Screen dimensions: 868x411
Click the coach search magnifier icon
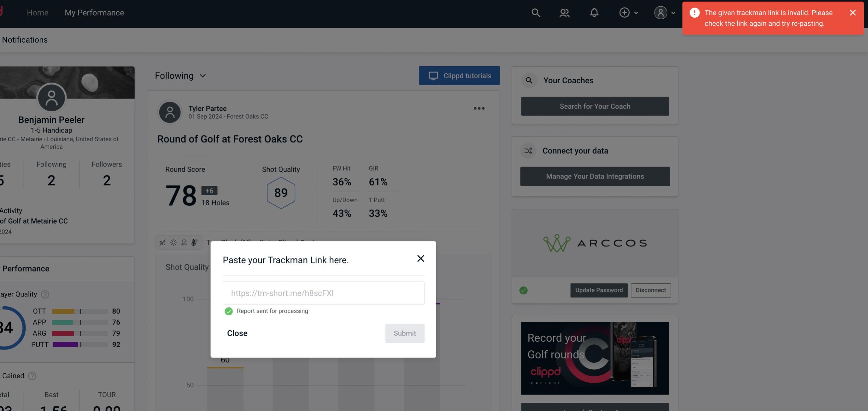tap(529, 80)
